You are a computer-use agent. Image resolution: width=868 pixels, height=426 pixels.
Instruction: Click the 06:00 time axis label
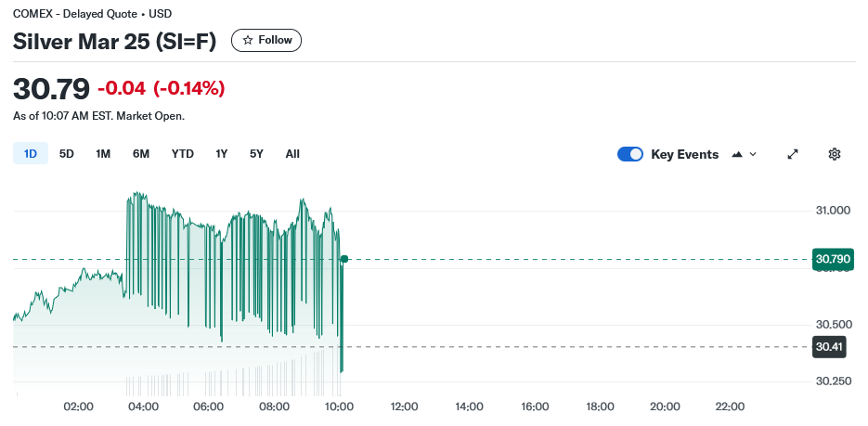[209, 407]
